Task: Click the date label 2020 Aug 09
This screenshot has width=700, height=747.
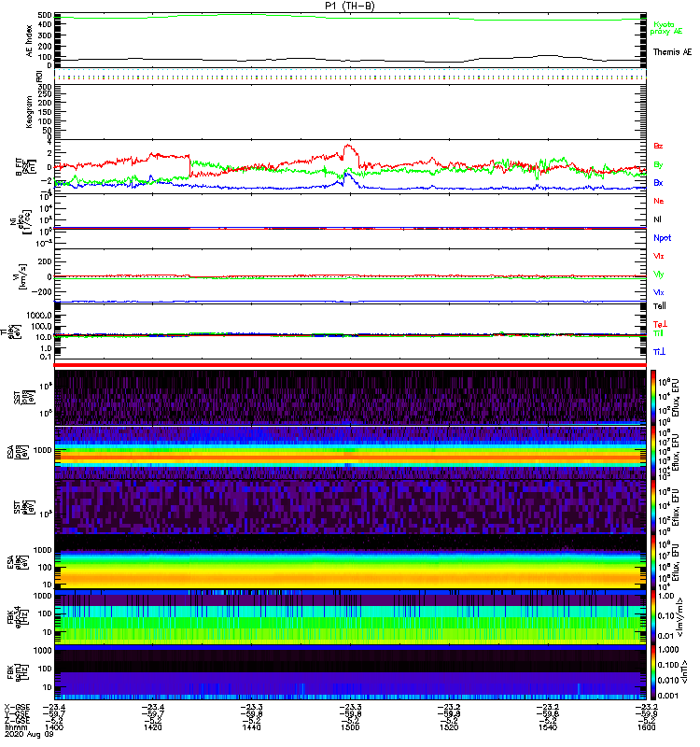Action: [x=29, y=734]
